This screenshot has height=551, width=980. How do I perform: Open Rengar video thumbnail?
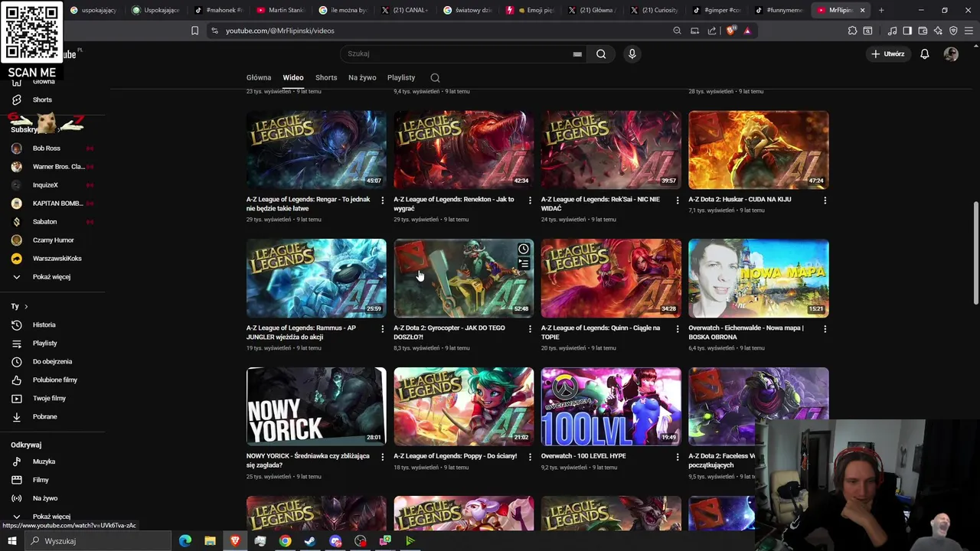tap(316, 150)
